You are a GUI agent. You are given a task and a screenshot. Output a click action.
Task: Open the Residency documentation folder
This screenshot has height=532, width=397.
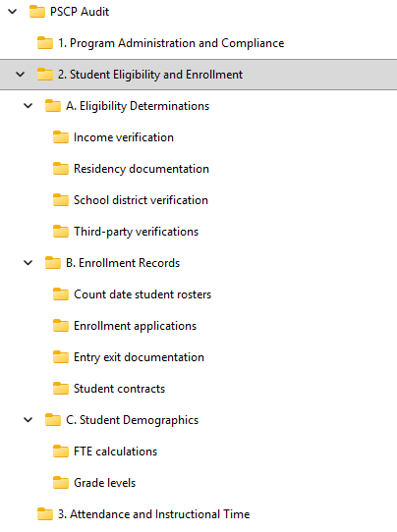tap(142, 169)
